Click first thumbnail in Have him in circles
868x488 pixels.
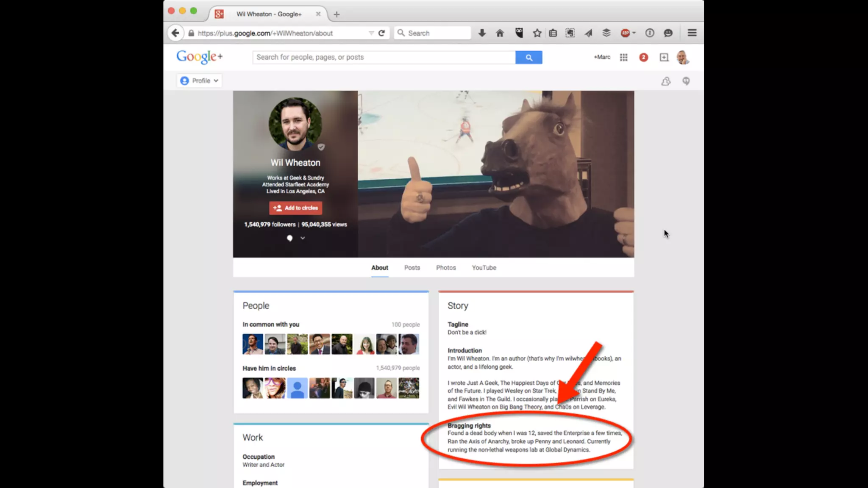pyautogui.click(x=253, y=388)
